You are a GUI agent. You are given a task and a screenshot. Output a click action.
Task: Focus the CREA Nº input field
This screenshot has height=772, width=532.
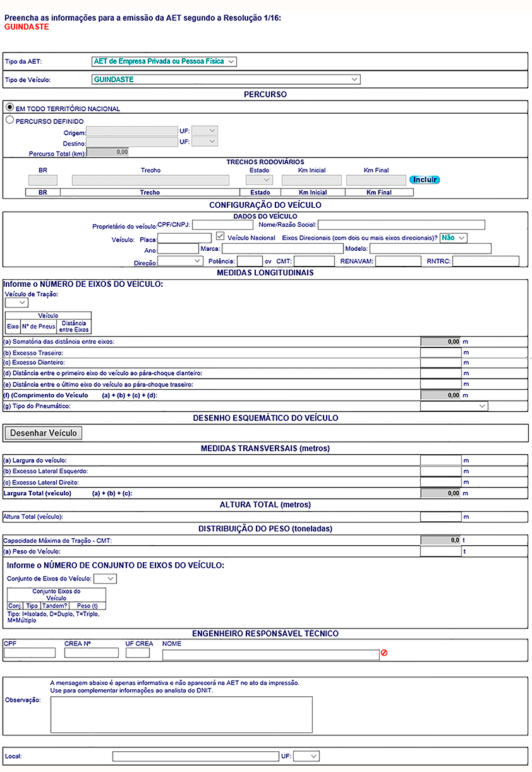tap(92, 653)
